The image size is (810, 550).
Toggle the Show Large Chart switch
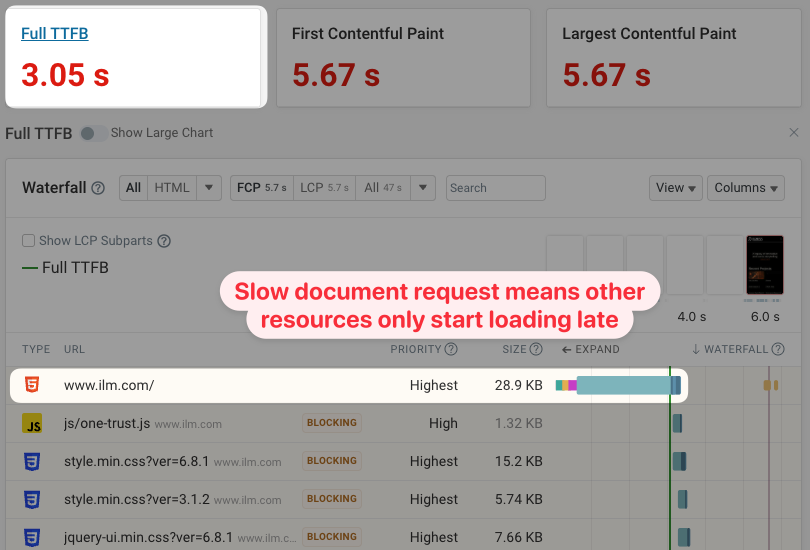coord(94,133)
